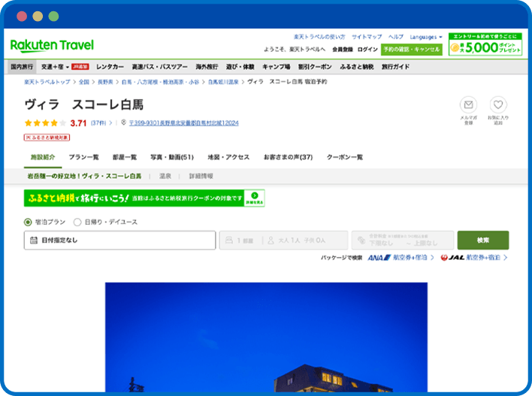The height and width of the screenshot is (396, 532).
Task: Add to favorites with the heart icon
Action: [x=497, y=105]
